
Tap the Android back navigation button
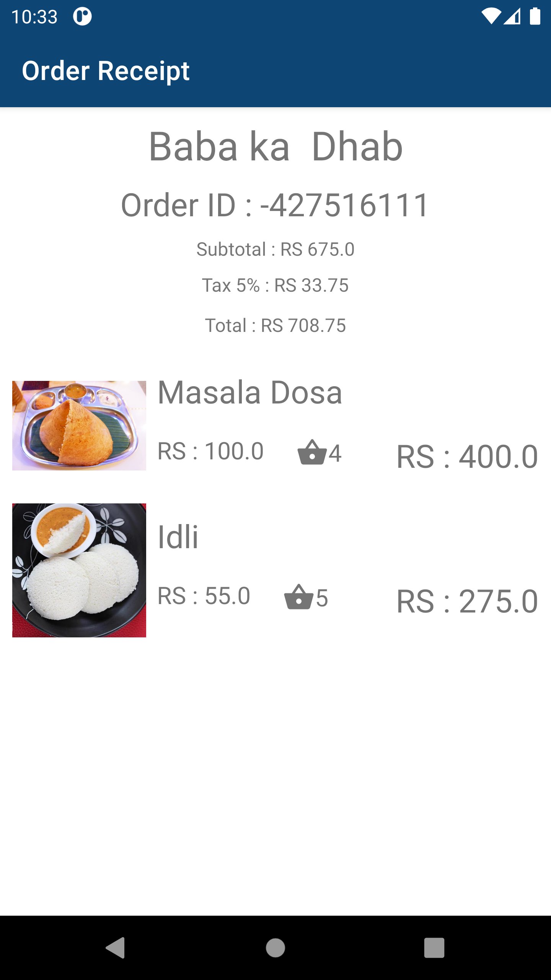coord(115,948)
